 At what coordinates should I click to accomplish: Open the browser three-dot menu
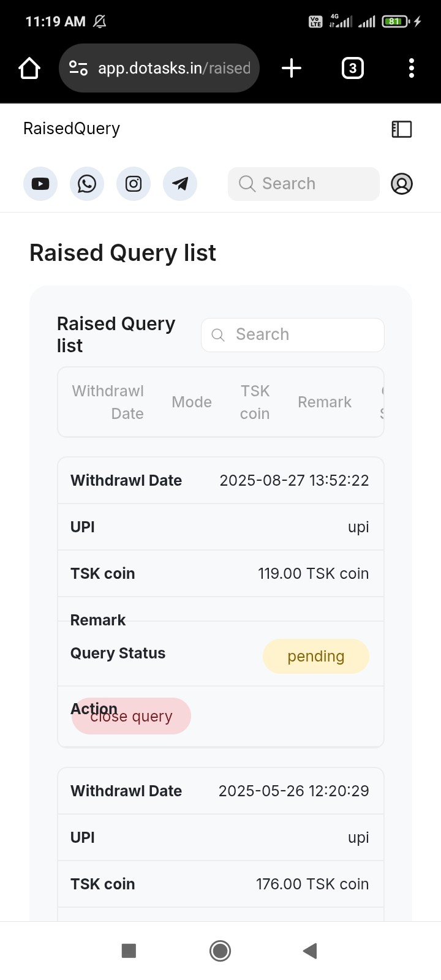[412, 68]
